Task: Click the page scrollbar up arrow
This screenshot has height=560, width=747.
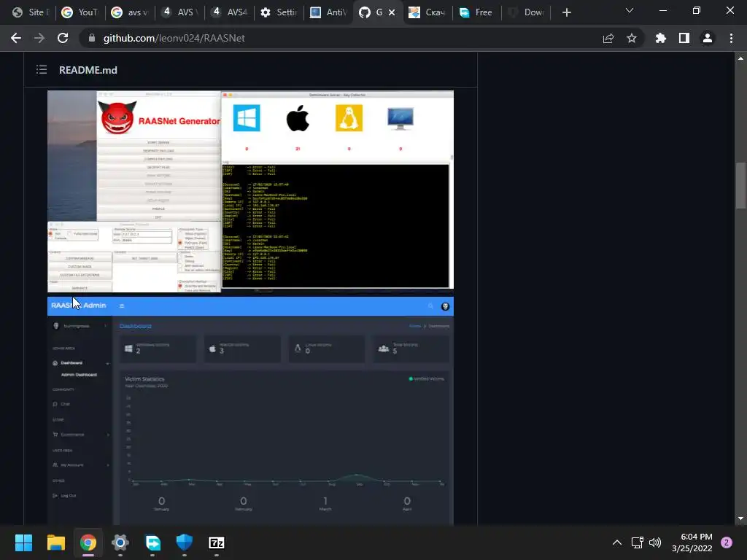Action: click(x=740, y=58)
